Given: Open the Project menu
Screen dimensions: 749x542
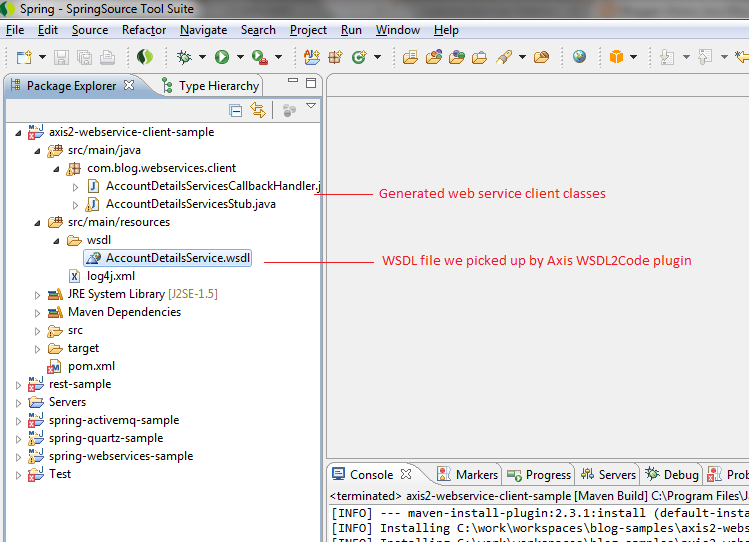Looking at the screenshot, I should 308,30.
